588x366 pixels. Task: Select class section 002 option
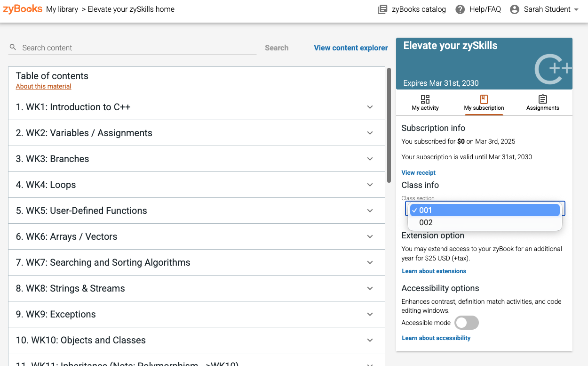pos(485,222)
